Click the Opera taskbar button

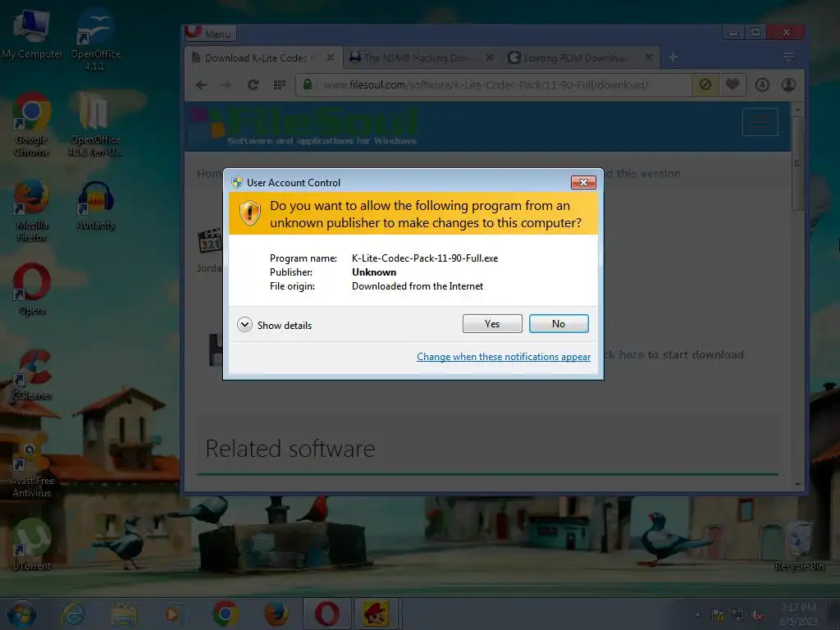pos(326,614)
